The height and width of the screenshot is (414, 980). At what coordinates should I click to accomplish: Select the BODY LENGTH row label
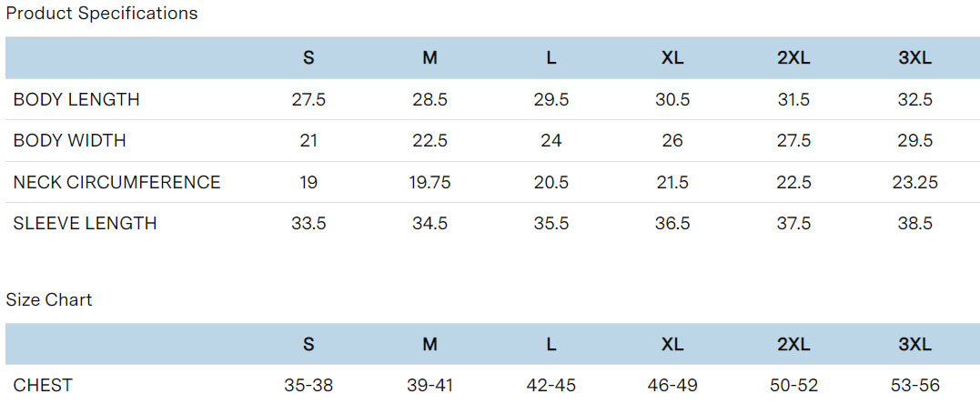tap(76, 100)
